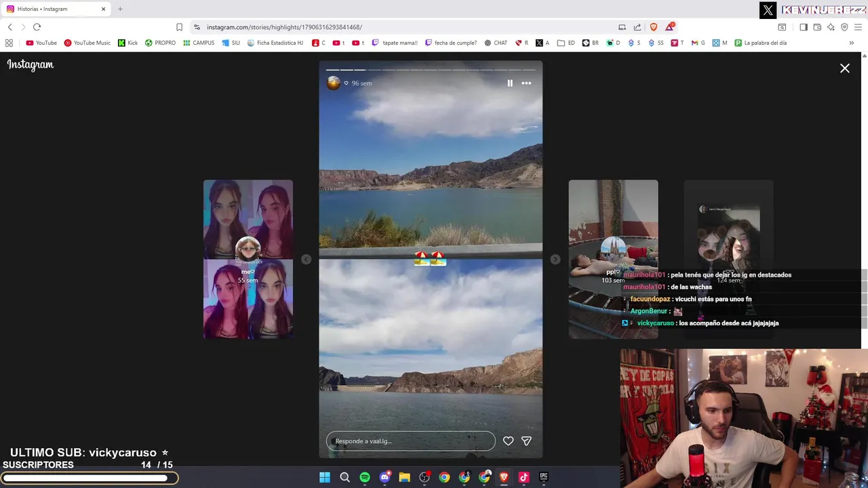This screenshot has height=488, width=868.
Task: Open Brave Shields lion icon
Action: tap(654, 27)
